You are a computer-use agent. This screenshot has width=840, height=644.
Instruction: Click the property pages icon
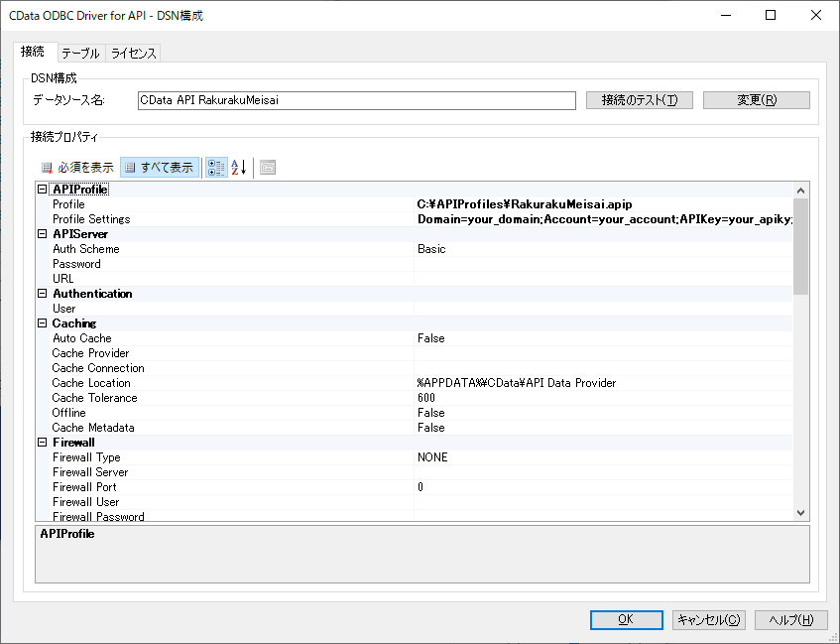tap(268, 168)
